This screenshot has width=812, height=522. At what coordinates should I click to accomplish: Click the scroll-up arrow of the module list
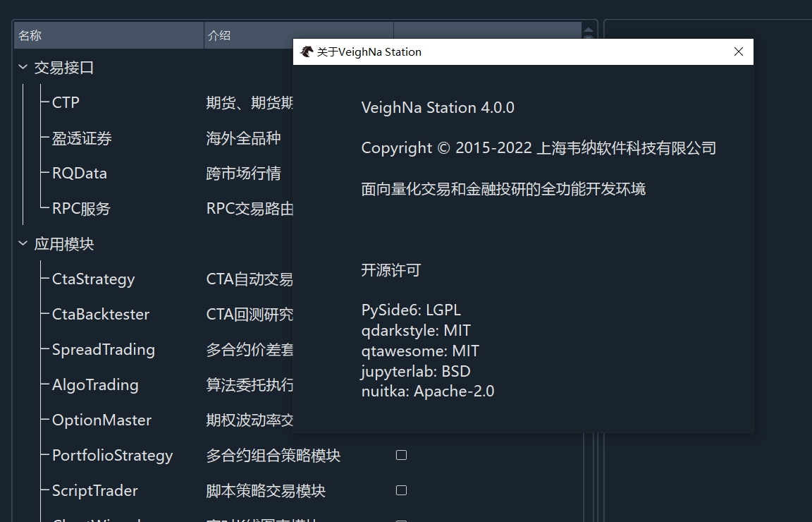click(x=589, y=30)
